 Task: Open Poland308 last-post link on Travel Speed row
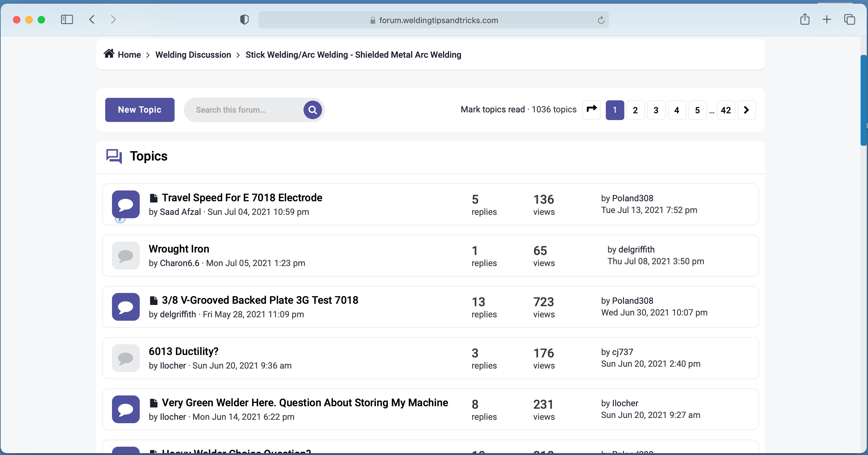[632, 198]
